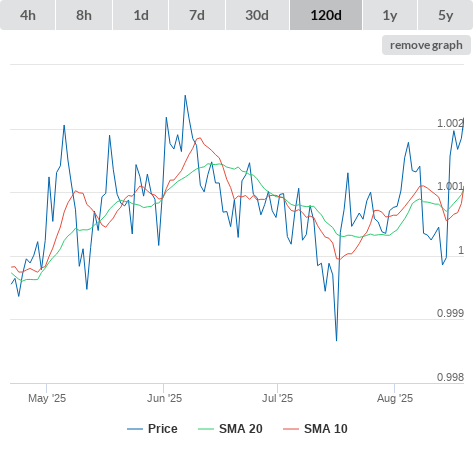The height and width of the screenshot is (455, 474).
Task: Click the 1.002 y-axis gridline label
Action: pyautogui.click(x=450, y=123)
